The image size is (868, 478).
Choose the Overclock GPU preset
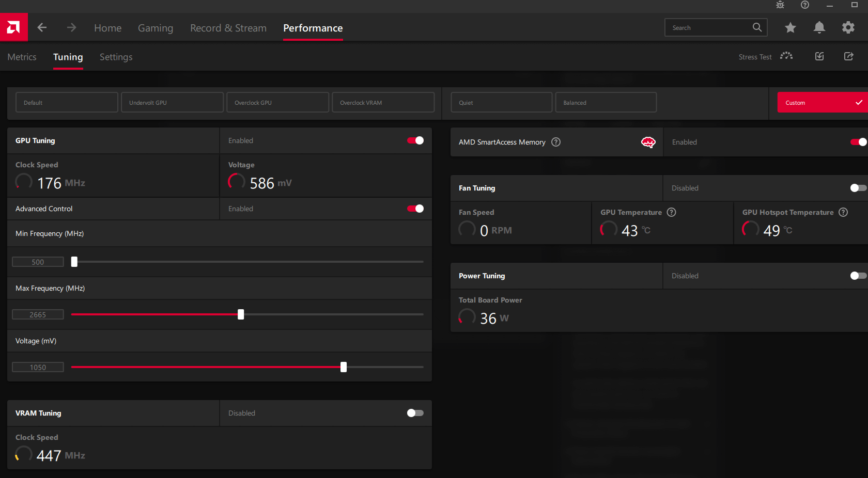(x=277, y=102)
